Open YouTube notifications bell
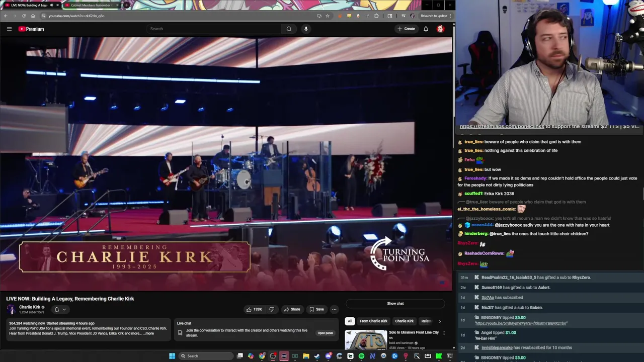644x362 pixels. 426,29
